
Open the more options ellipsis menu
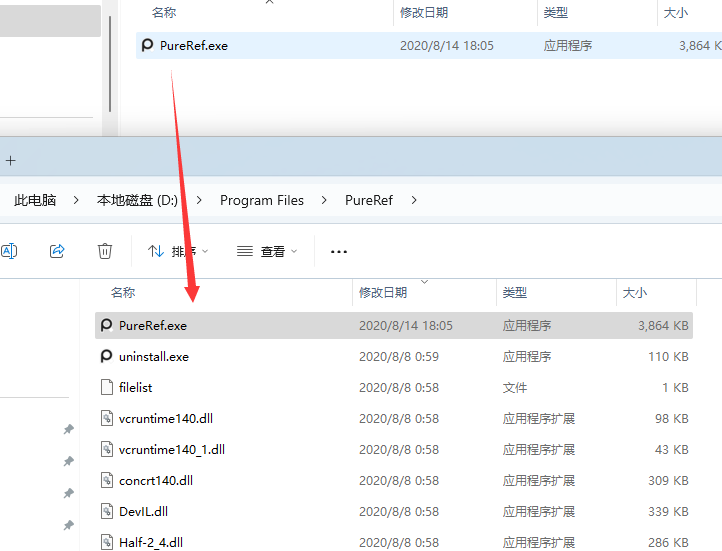(x=338, y=251)
